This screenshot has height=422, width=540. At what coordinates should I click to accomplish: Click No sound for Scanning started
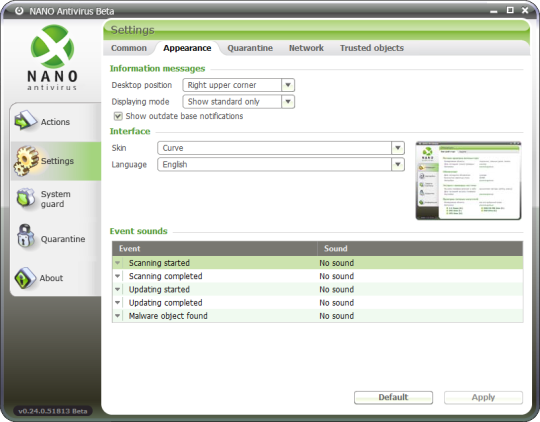(336, 263)
